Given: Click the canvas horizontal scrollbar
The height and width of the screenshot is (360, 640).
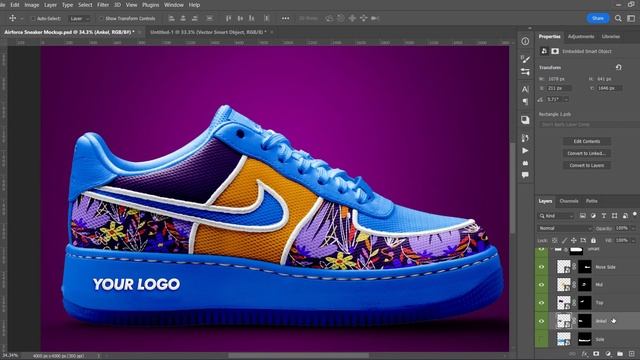Looking at the screenshot, I should point(298,356).
